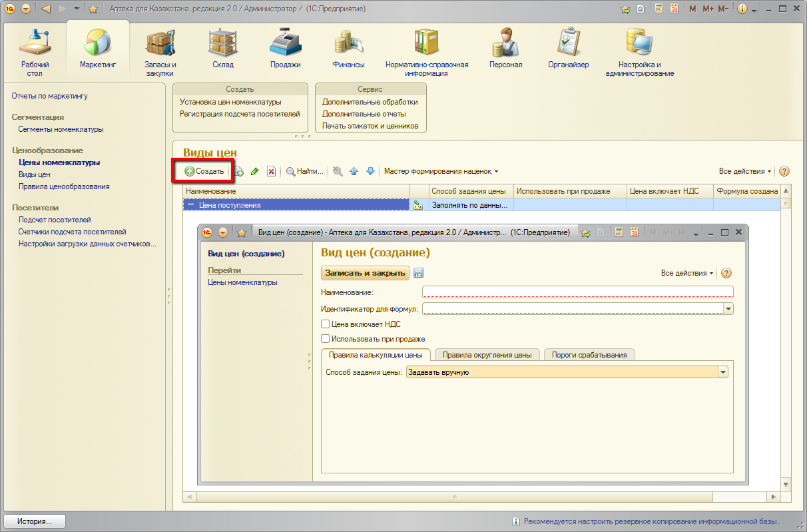
Task: Go to the Финансы section
Action: [x=348, y=49]
